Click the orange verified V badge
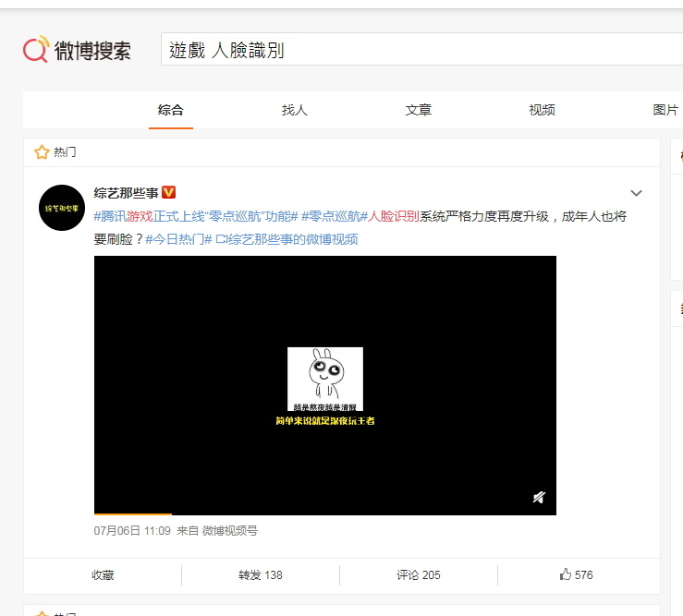The height and width of the screenshot is (616, 683). click(168, 192)
